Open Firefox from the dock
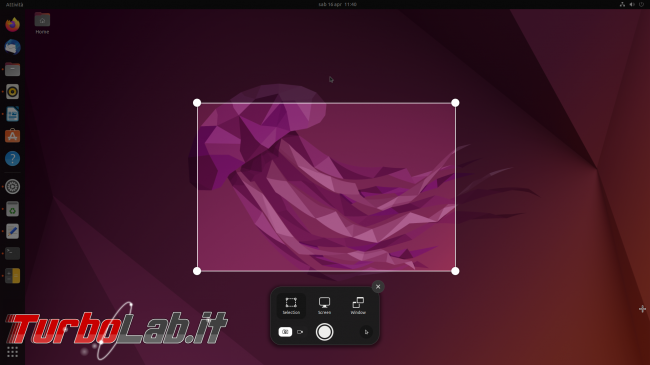 (x=12, y=24)
